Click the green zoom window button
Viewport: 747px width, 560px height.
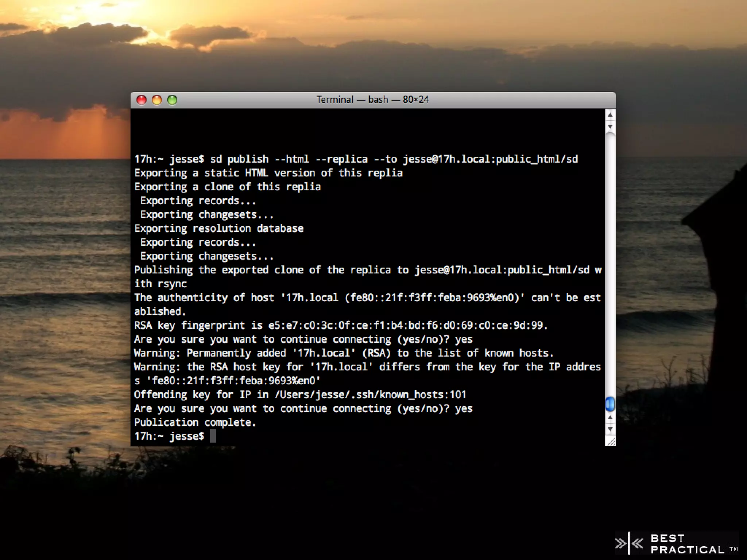point(172,100)
